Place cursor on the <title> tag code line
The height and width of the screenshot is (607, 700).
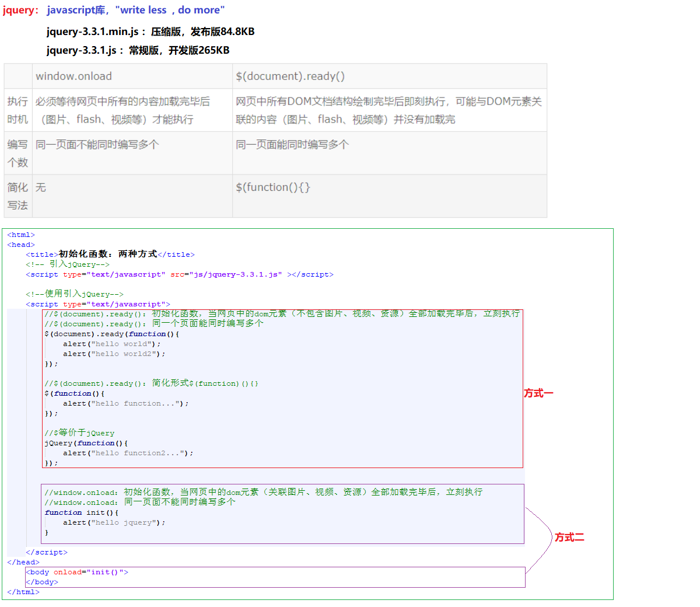(110, 254)
